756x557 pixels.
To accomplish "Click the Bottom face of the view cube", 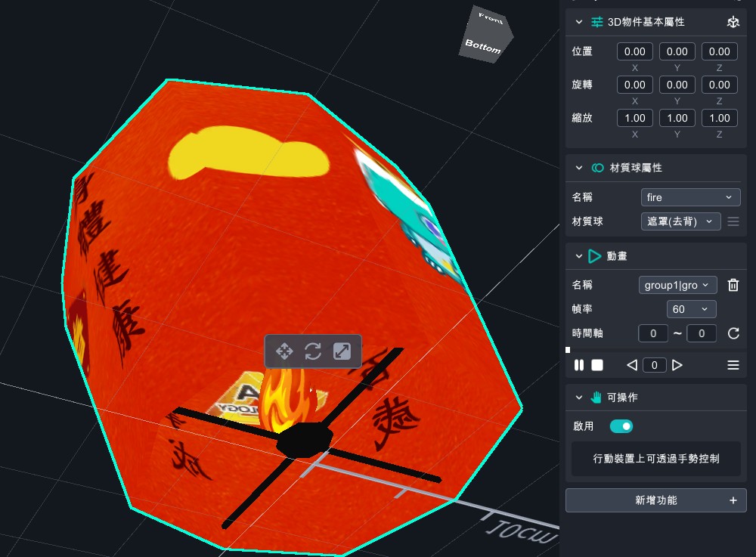I will point(484,48).
